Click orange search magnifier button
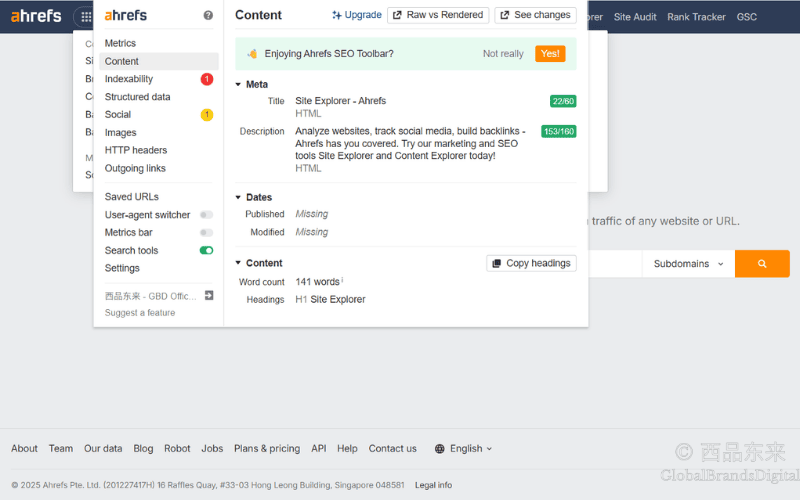The image size is (800, 500). 762,264
